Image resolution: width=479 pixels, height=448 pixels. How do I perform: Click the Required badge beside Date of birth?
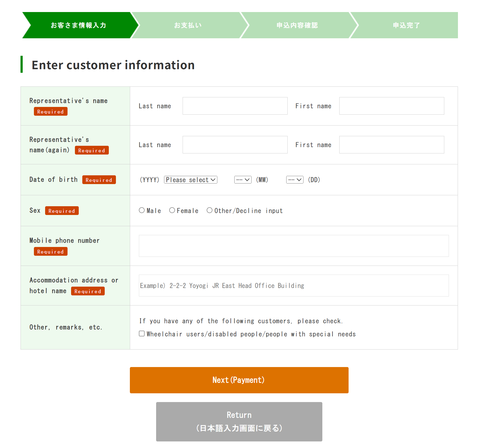click(x=99, y=180)
